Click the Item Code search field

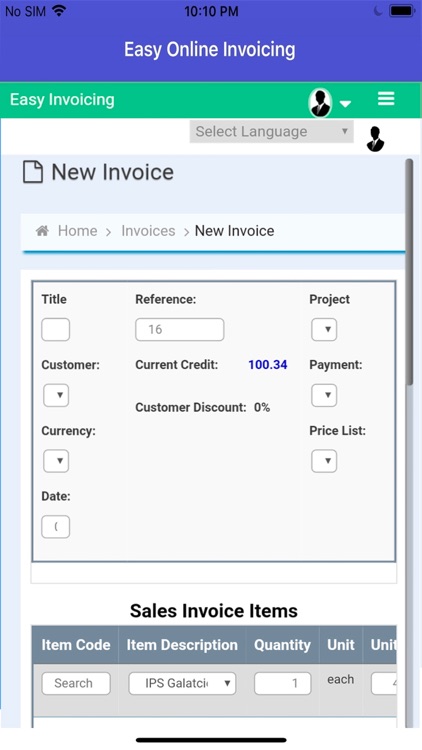(x=76, y=684)
